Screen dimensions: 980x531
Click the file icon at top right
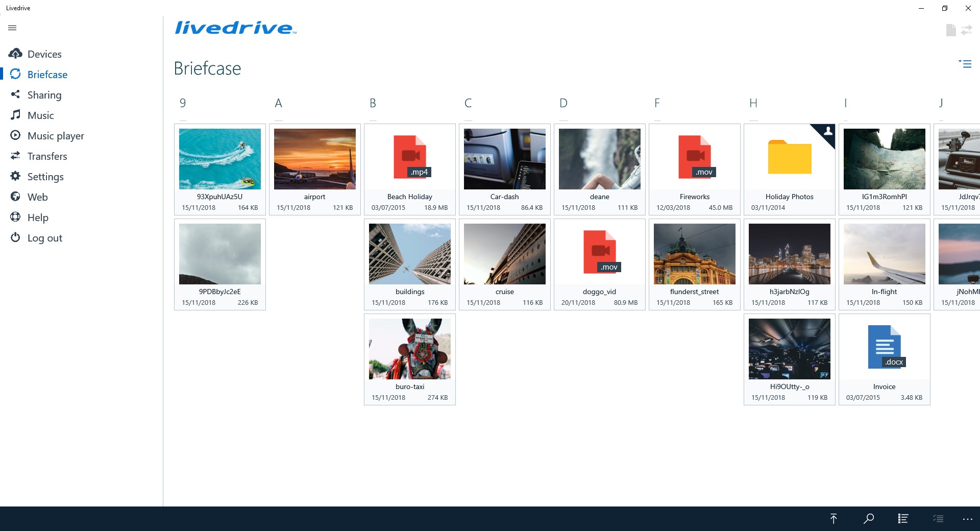(x=951, y=30)
